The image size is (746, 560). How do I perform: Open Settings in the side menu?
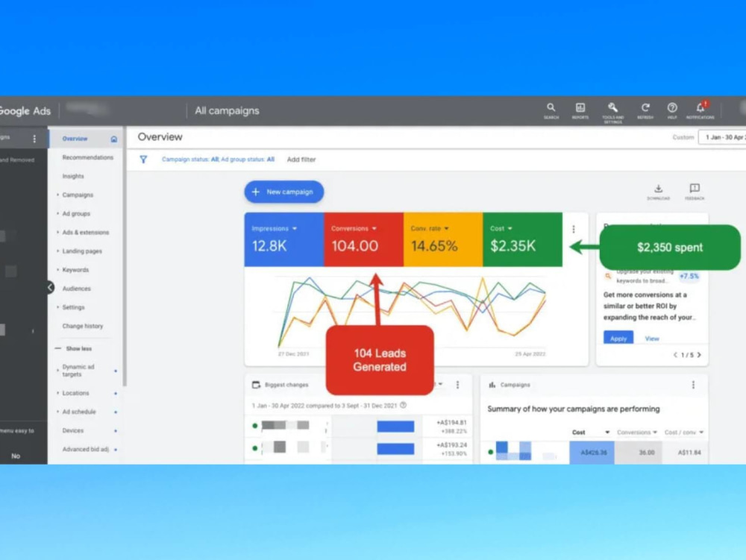(x=73, y=307)
